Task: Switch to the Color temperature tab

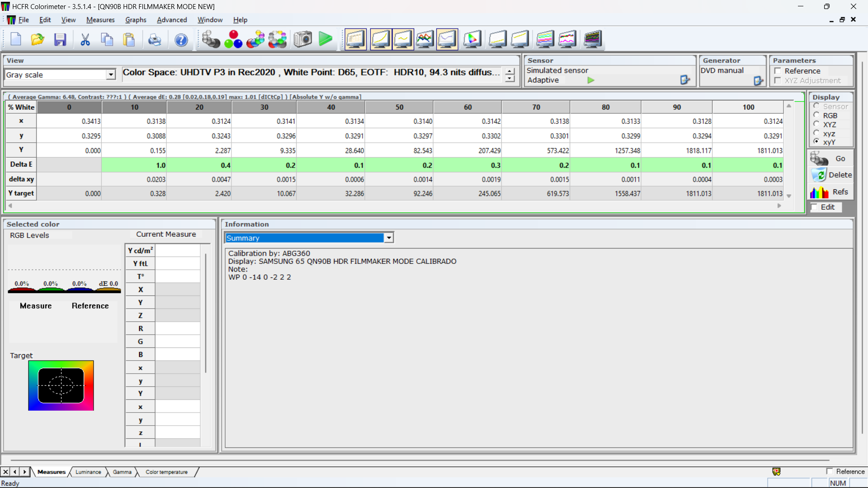Action: pyautogui.click(x=166, y=472)
